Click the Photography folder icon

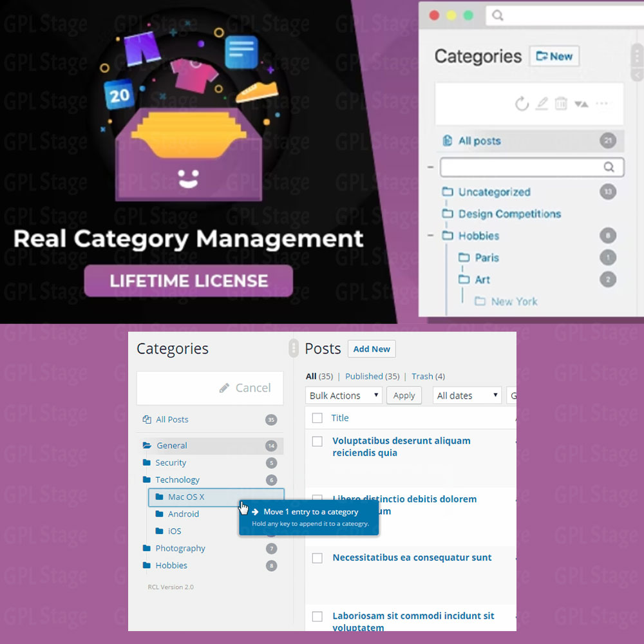pyautogui.click(x=147, y=548)
